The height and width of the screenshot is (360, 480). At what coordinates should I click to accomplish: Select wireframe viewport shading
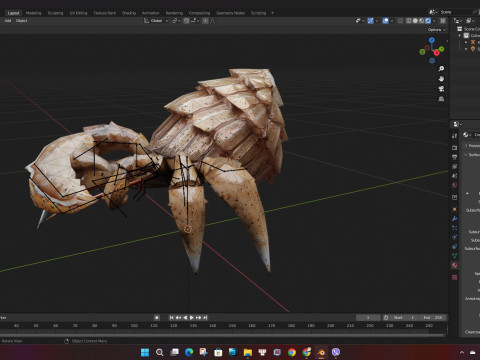409,21
